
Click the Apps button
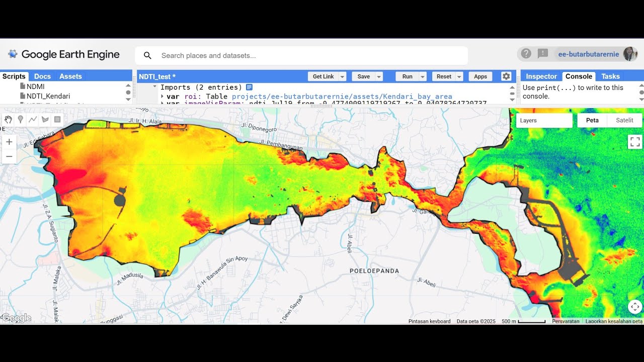pos(480,76)
